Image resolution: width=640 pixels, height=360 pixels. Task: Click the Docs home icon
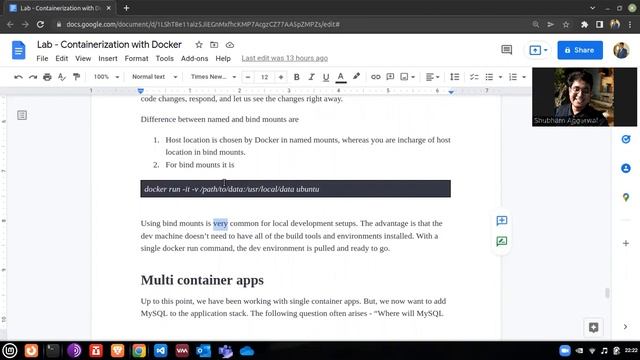[x=19, y=50]
